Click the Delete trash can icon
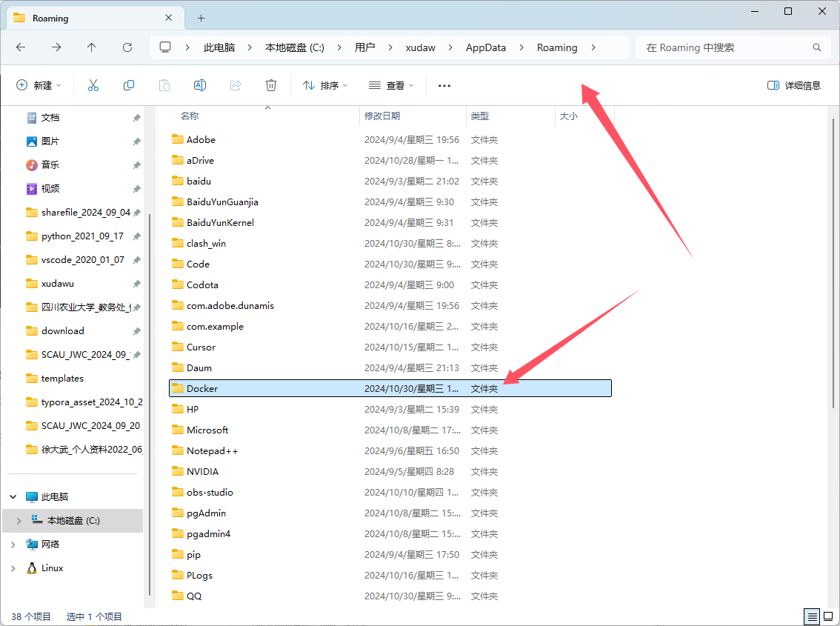 click(x=271, y=85)
